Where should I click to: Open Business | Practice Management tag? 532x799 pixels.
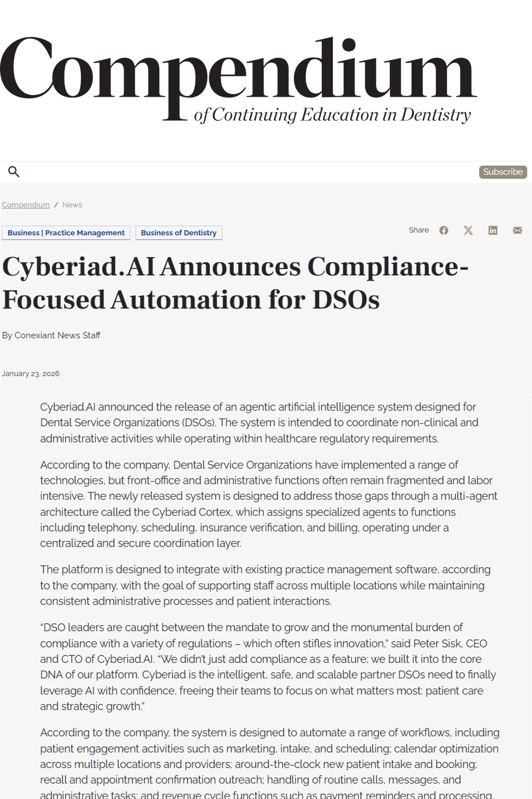(66, 233)
